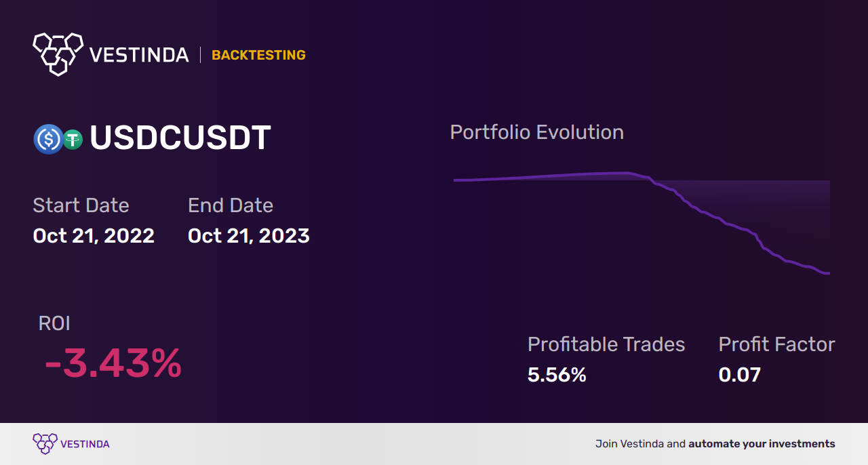Click the 'automate your investments' footer link
Image resolution: width=868 pixels, height=465 pixels.
[x=762, y=444]
